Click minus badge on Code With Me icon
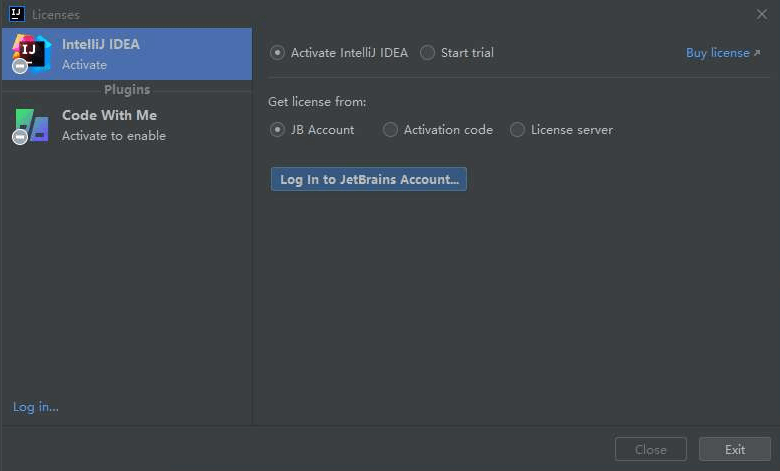Viewport: 780px width, 471px height. point(20,137)
